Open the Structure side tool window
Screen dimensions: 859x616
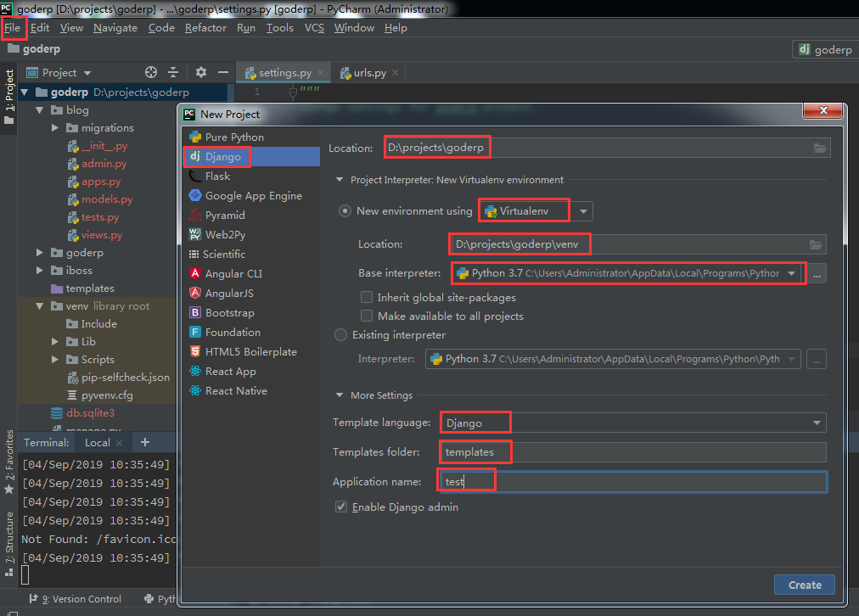pos(9,544)
